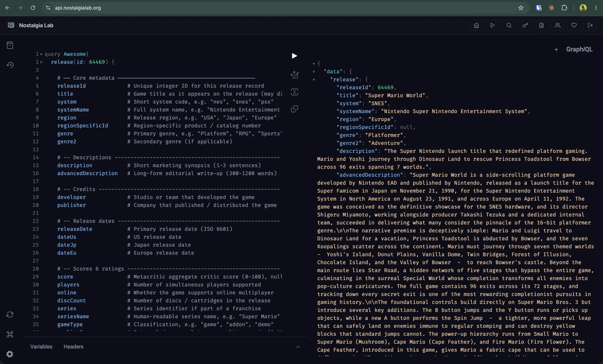603x364 pixels.
Task: Expand the variables editor chevron
Action: (x=298, y=347)
